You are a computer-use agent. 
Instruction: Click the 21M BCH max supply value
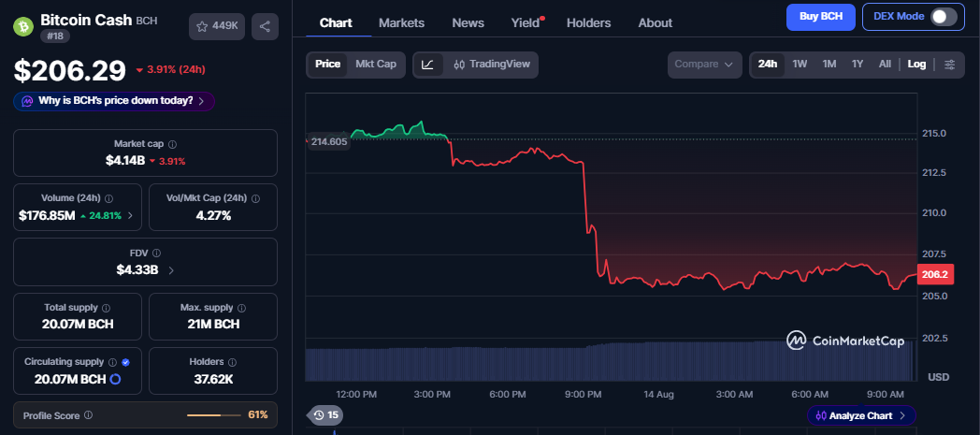click(x=213, y=325)
